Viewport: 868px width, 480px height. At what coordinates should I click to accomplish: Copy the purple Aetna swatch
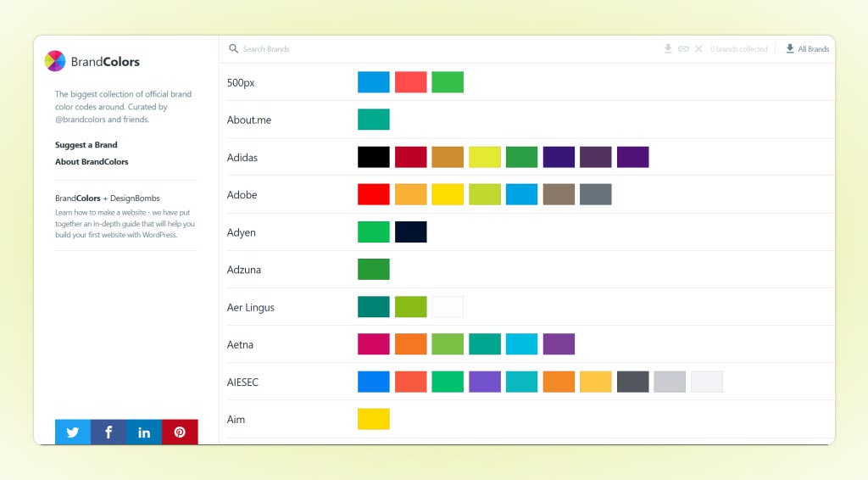tap(559, 343)
